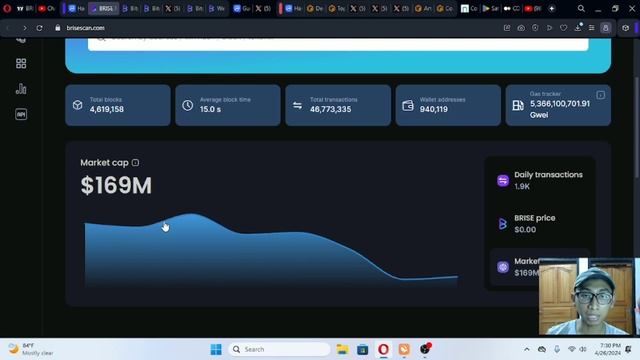Click the Opera browser taskbar icon

[383, 349]
